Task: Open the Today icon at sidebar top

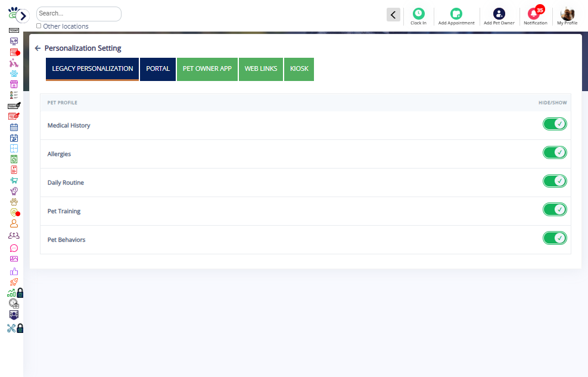Action: click(14, 30)
